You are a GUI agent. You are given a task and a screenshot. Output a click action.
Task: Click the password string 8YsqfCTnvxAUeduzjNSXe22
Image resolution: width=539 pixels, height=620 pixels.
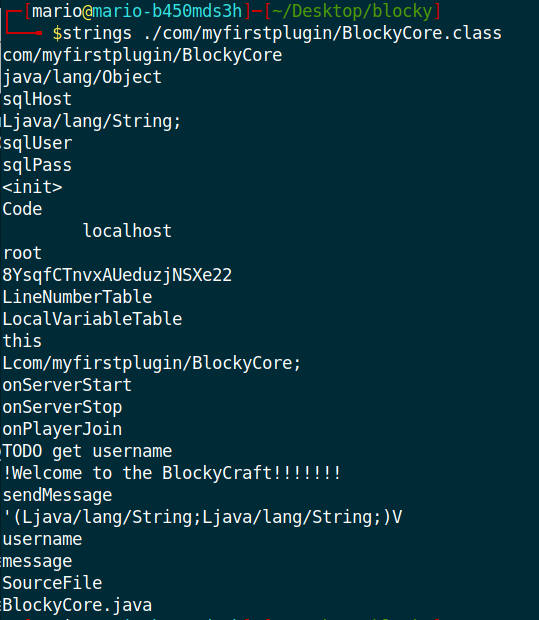coord(117,275)
